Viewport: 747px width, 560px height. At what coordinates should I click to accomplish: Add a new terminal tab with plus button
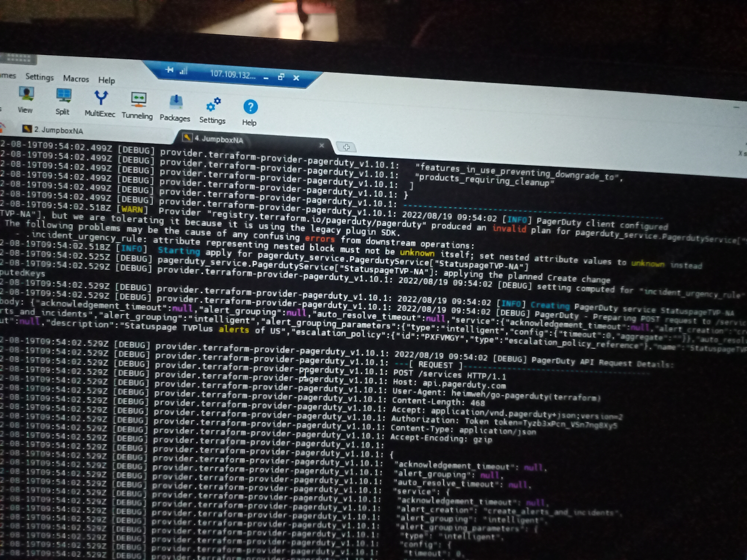346,147
